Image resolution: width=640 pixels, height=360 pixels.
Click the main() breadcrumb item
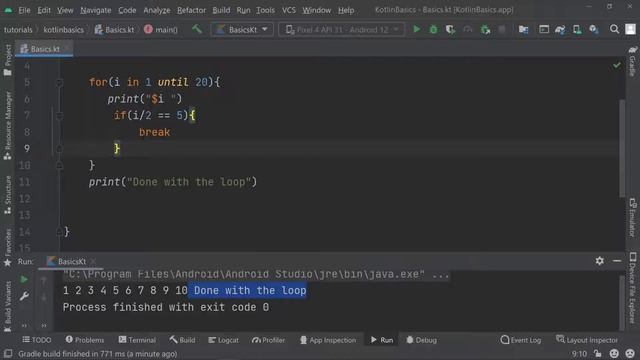pos(160,30)
